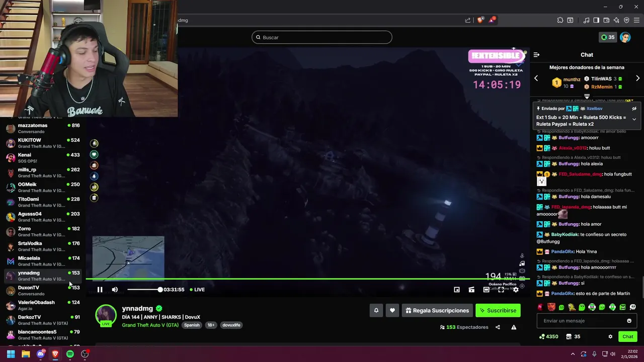Open picture-in-picture mode icon in player
The width and height of the screenshot is (644, 362).
(457, 290)
